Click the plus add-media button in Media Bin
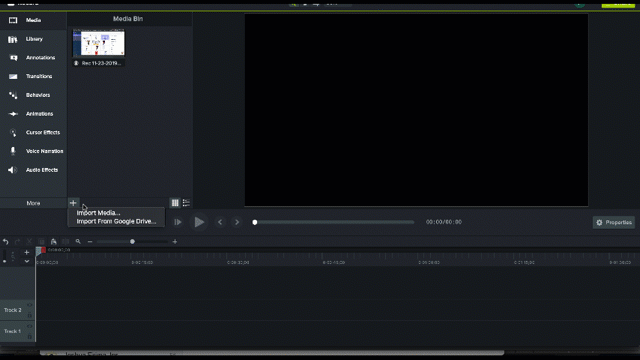 click(73, 203)
